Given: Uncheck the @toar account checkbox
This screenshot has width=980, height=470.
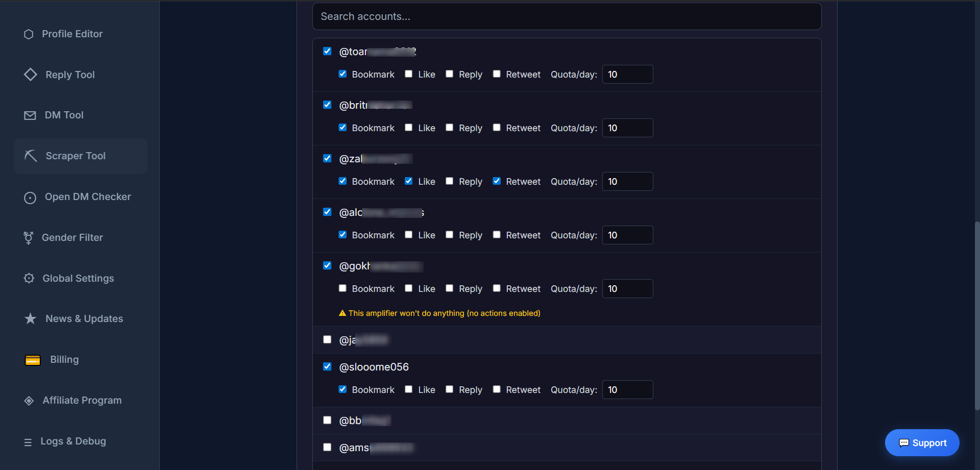Looking at the screenshot, I should coord(327,51).
